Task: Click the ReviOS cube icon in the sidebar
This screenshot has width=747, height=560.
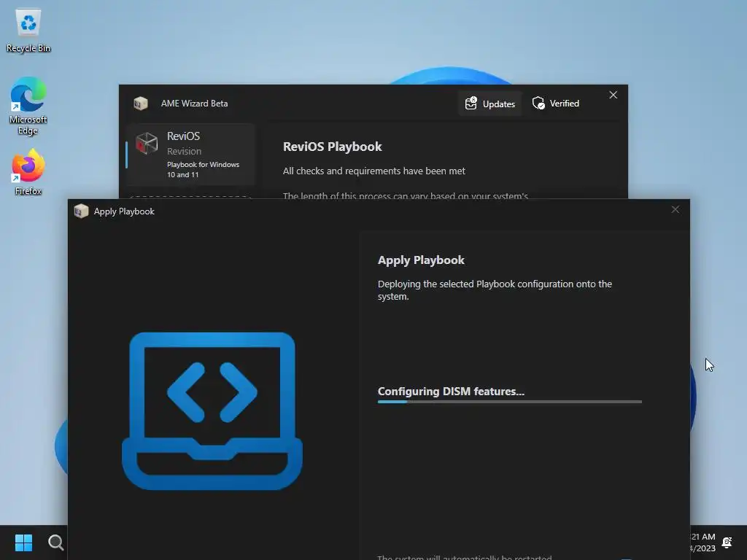Action: [x=147, y=144]
